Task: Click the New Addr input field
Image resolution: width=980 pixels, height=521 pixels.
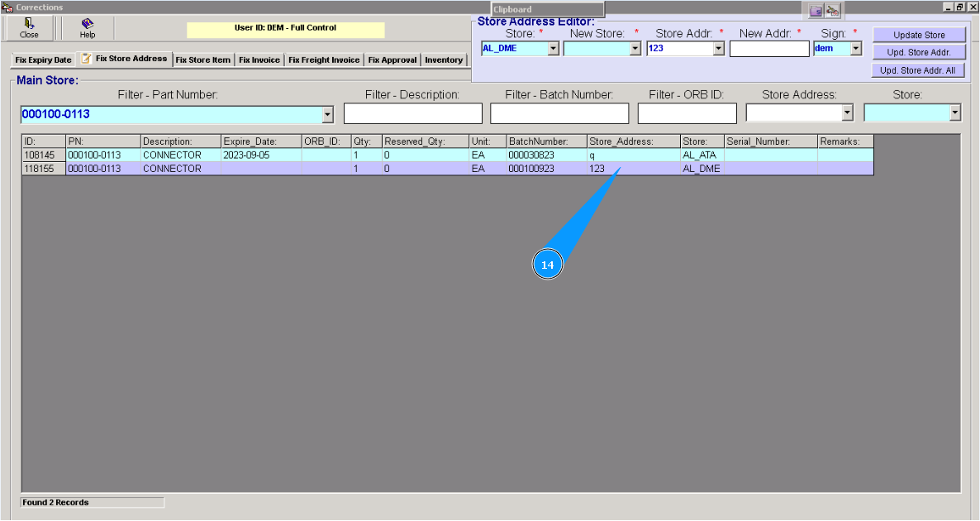Action: click(x=769, y=49)
